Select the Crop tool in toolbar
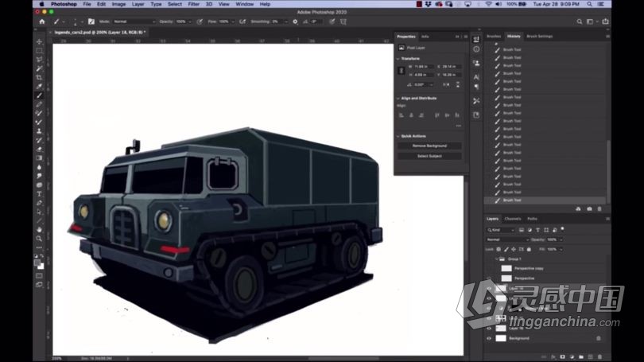The image size is (644, 362). tap(39, 77)
